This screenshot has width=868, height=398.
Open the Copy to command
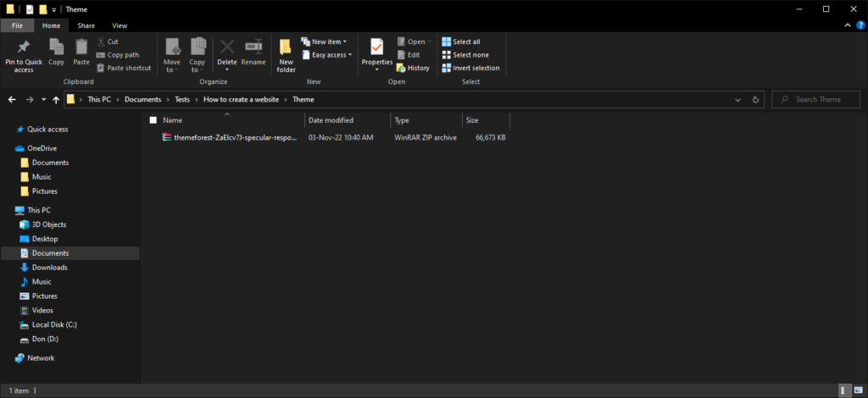tap(197, 56)
